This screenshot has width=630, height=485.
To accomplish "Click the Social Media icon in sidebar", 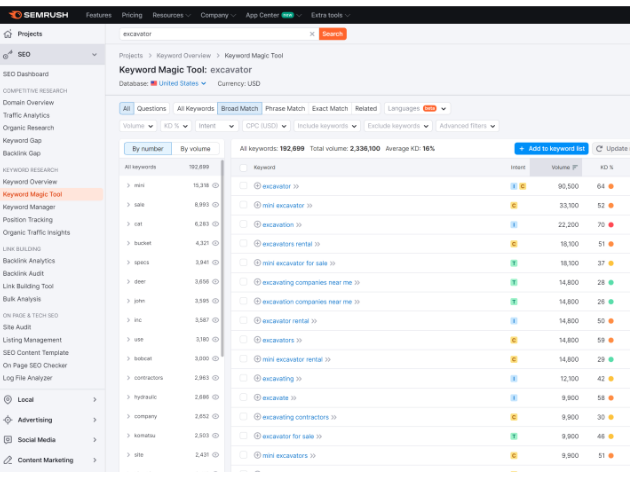I will coord(8,440).
